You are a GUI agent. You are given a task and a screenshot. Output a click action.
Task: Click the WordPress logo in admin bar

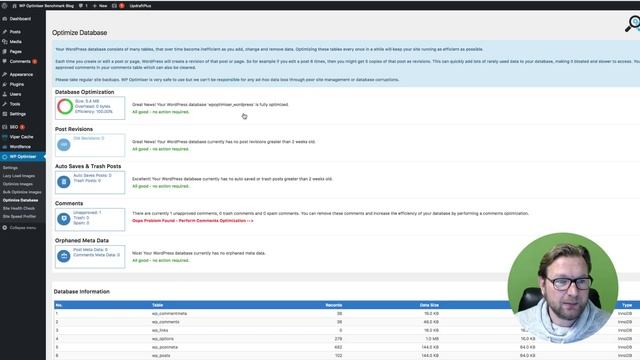click(x=4, y=6)
